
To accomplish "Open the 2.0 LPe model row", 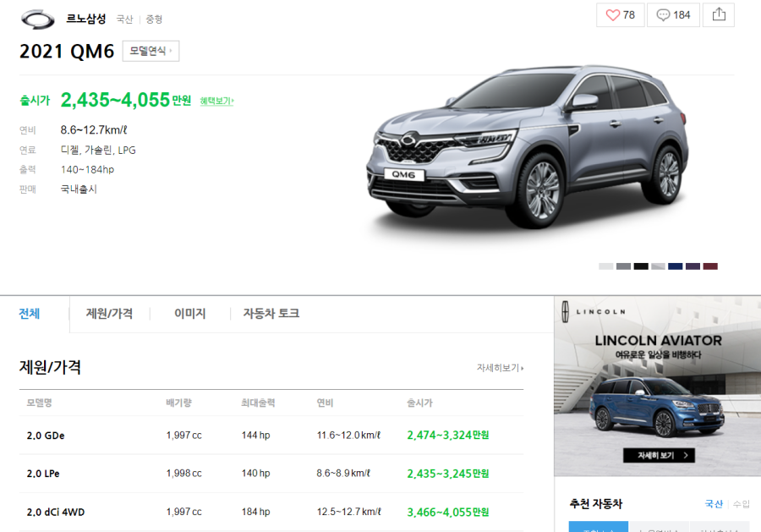I will tap(271, 474).
